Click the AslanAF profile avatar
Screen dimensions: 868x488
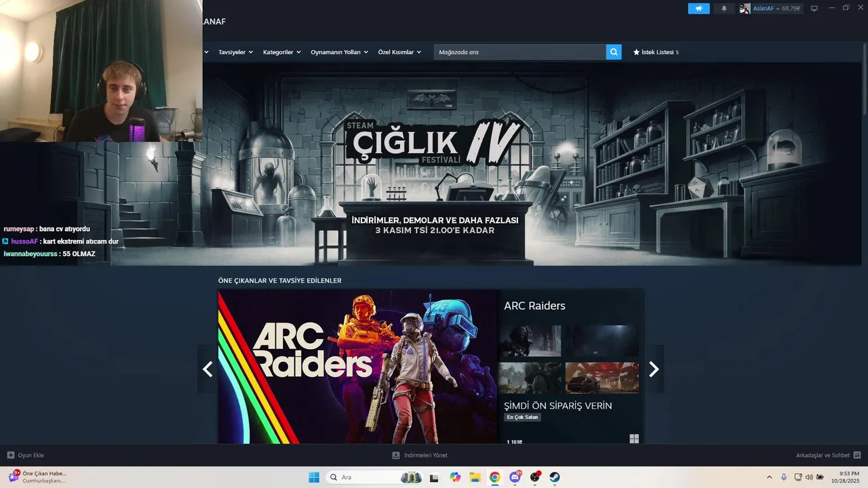point(745,8)
